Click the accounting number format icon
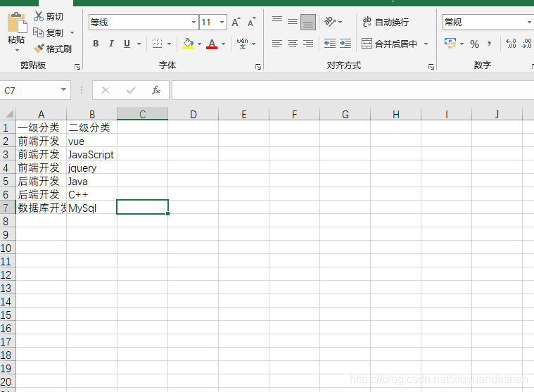Viewport: 534px width, 392px height. tap(450, 44)
